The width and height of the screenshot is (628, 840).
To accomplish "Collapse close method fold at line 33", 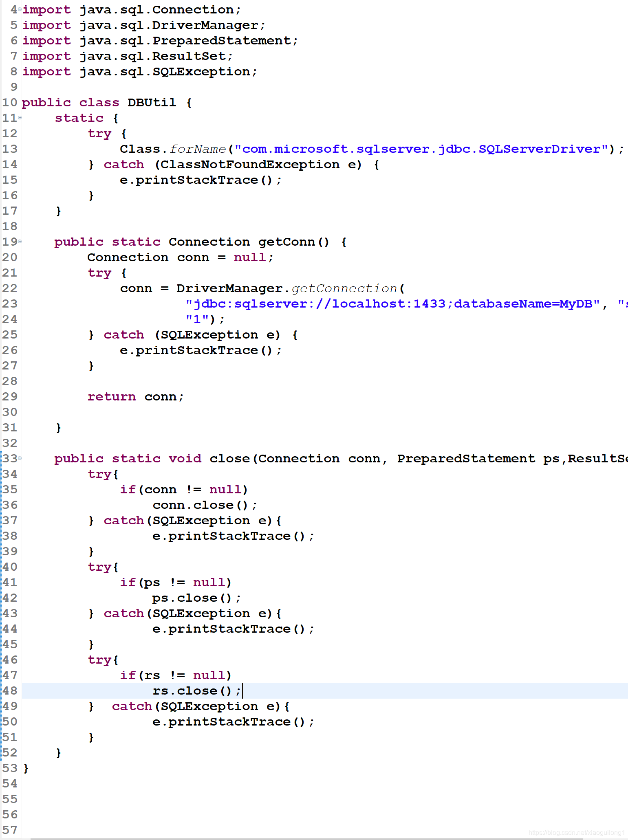I will (20, 458).
